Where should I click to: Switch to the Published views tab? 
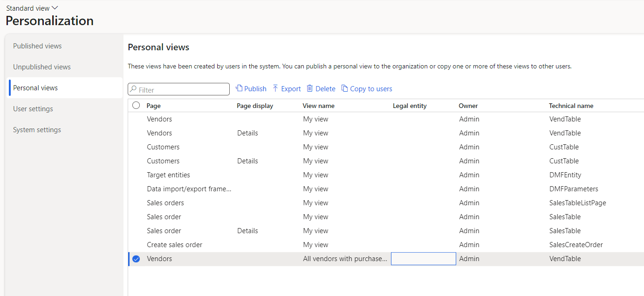tap(37, 46)
